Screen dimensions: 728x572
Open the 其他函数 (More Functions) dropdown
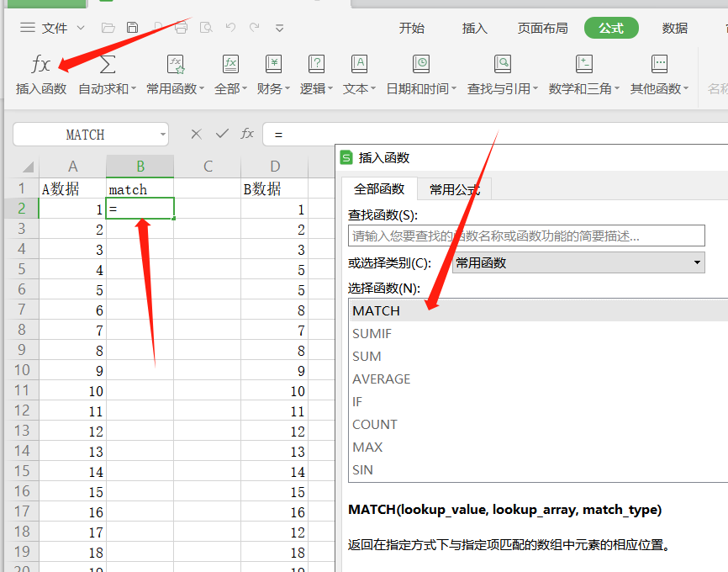tap(658, 74)
